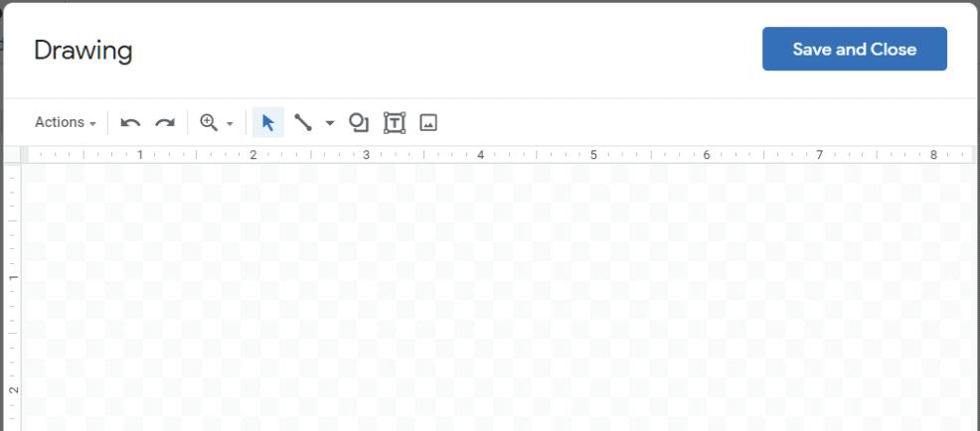Click the 2 mark on vertical ruler
The width and height of the screenshot is (980, 431).
click(13, 390)
